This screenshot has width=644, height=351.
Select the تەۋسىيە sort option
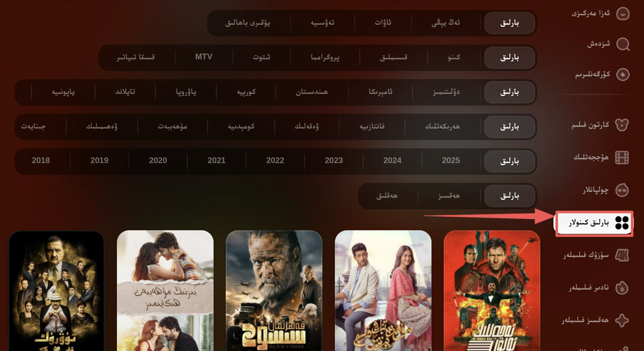322,23
